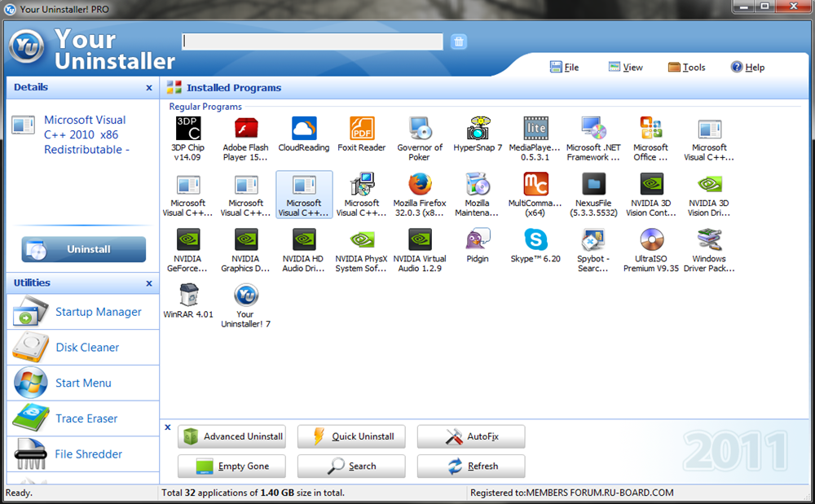
Task: Select the WinRAR 4.01 program icon
Action: [188, 296]
